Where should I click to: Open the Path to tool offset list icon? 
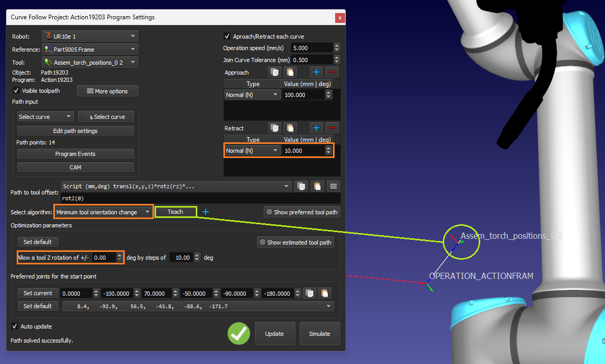click(334, 186)
